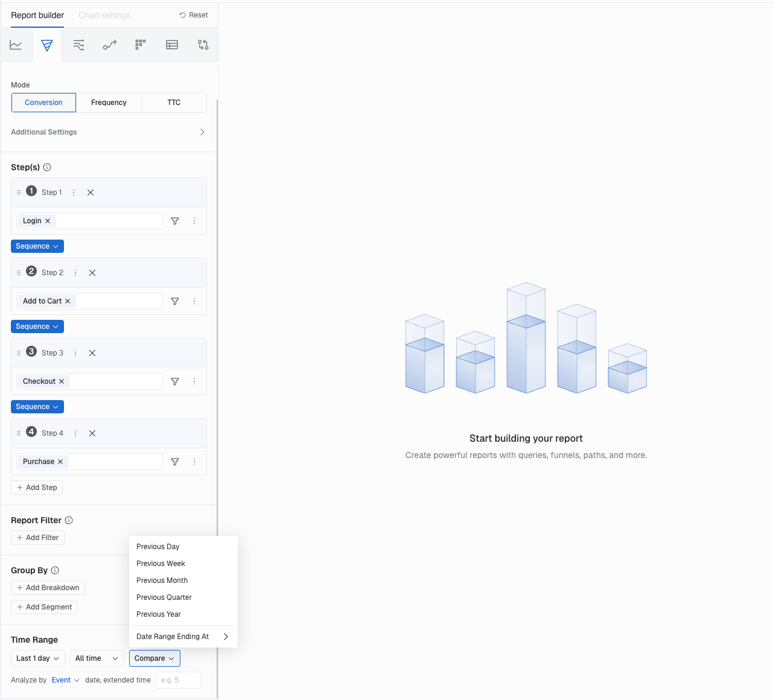Screen dimensions: 773x700
Task: Add a filter to Add to Cart event
Action: point(175,301)
